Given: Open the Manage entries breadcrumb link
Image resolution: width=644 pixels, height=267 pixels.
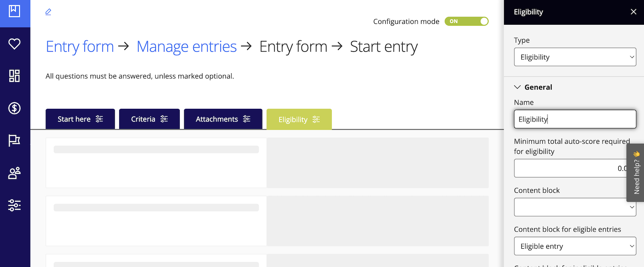Looking at the screenshot, I should pos(187,46).
